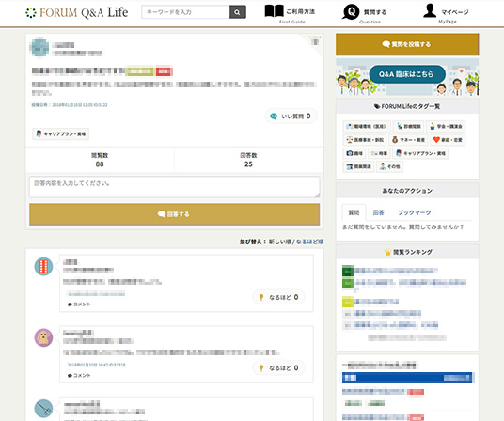Select the 趣味 camera tag

pyautogui.click(x=354, y=153)
